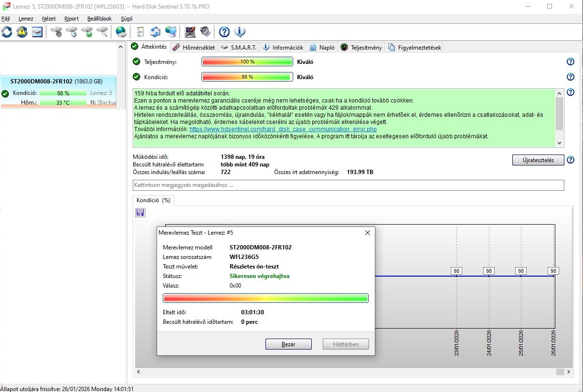Click the Sikeresen végrehajtva status text
The height and width of the screenshot is (392, 583).
point(259,276)
